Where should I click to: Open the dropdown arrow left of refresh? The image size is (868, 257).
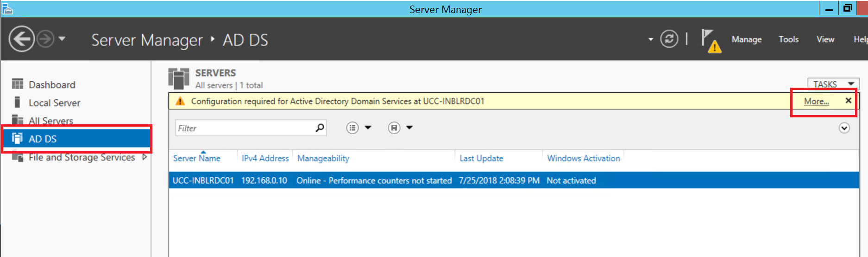coord(651,39)
